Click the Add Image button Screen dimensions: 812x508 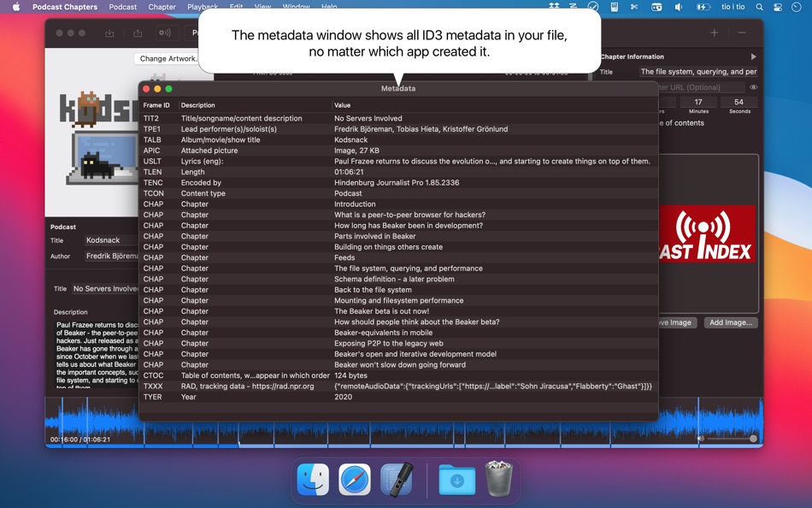[x=731, y=322]
